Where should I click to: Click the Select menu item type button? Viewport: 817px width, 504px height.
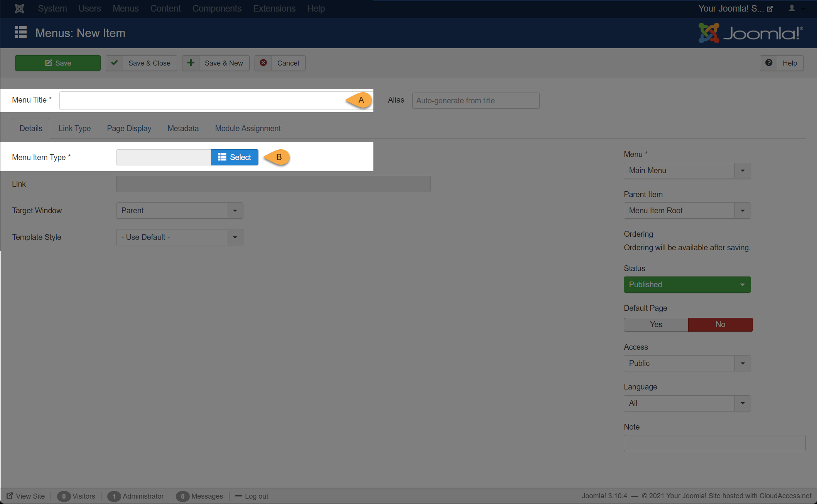coord(235,157)
